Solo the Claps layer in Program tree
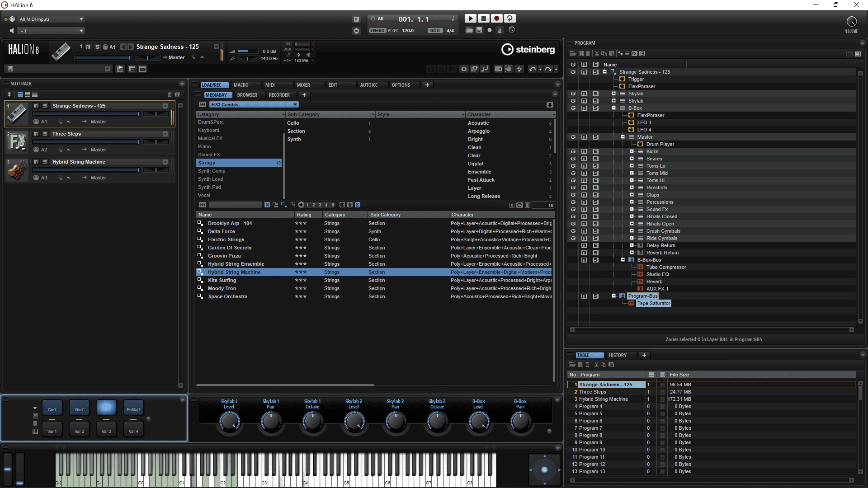 (595, 195)
